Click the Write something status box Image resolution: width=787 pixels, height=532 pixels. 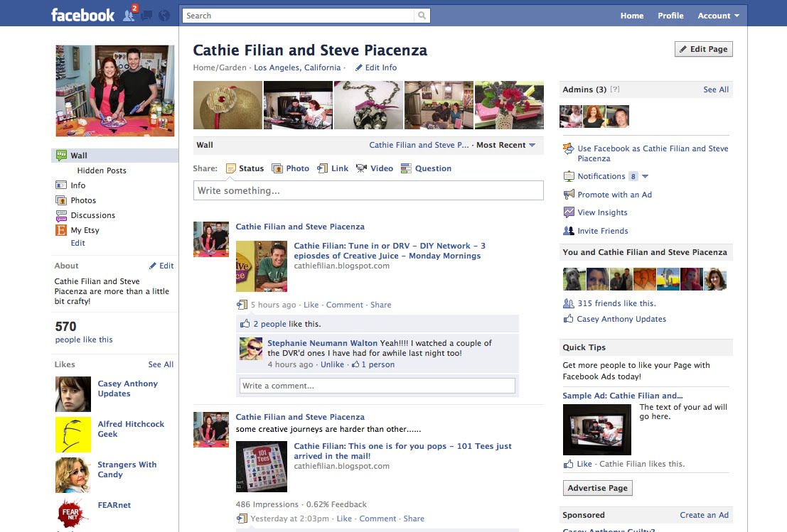point(368,190)
